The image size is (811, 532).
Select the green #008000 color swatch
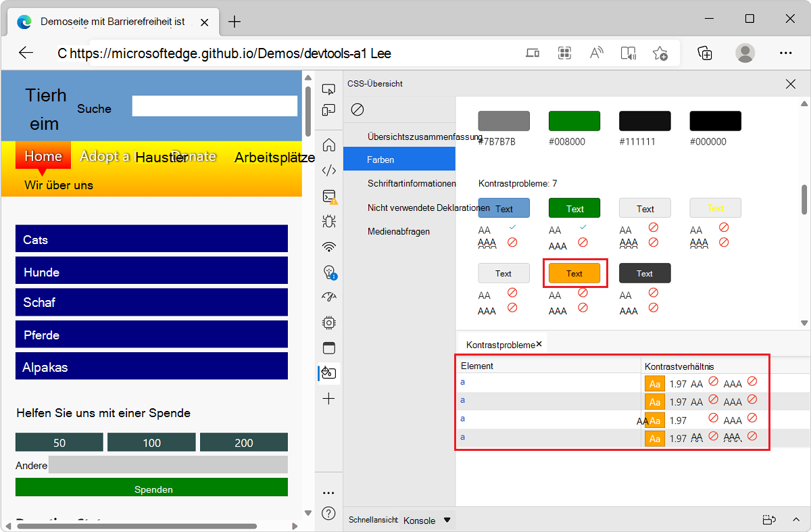pyautogui.click(x=574, y=120)
